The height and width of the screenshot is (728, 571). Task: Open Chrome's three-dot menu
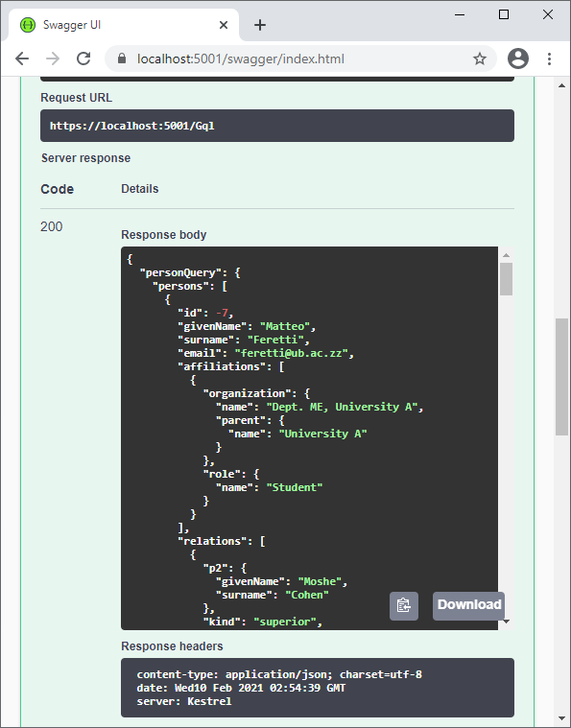pyautogui.click(x=549, y=59)
